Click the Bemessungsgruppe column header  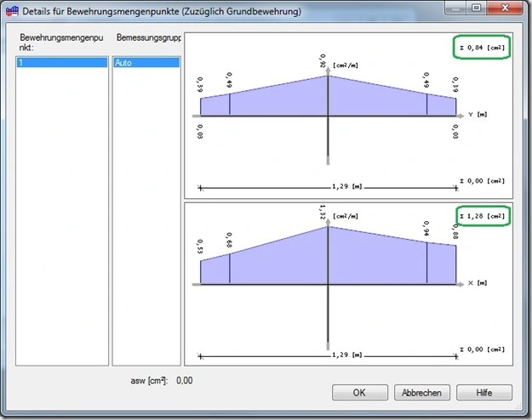pyautogui.click(x=149, y=37)
